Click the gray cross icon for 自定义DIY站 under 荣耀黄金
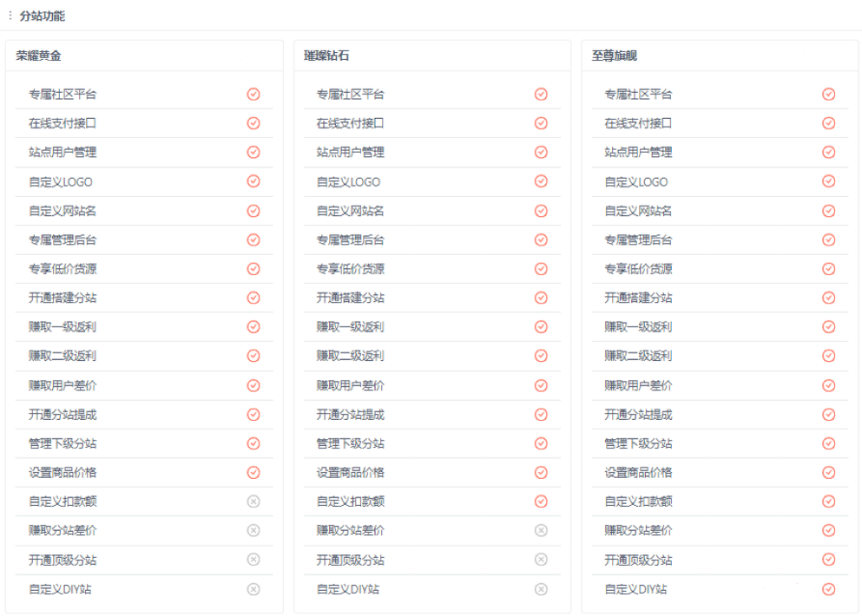The image size is (862, 616). pos(253,588)
